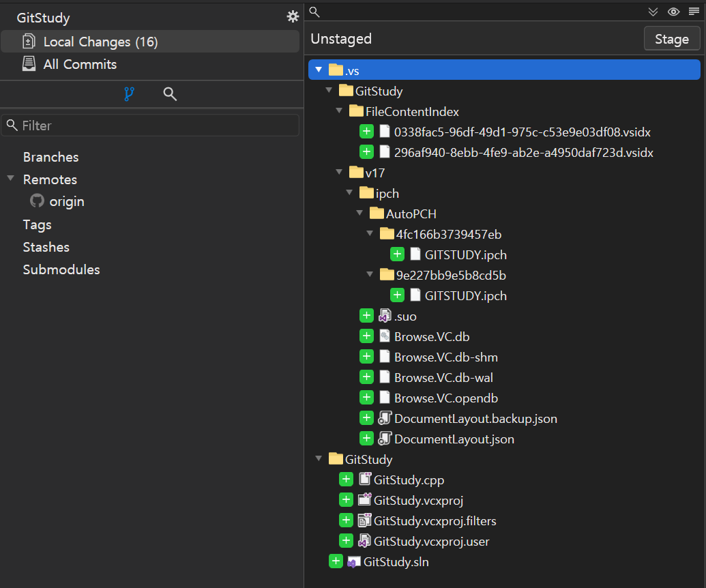Click the GitHub icon beside origin

(37, 201)
